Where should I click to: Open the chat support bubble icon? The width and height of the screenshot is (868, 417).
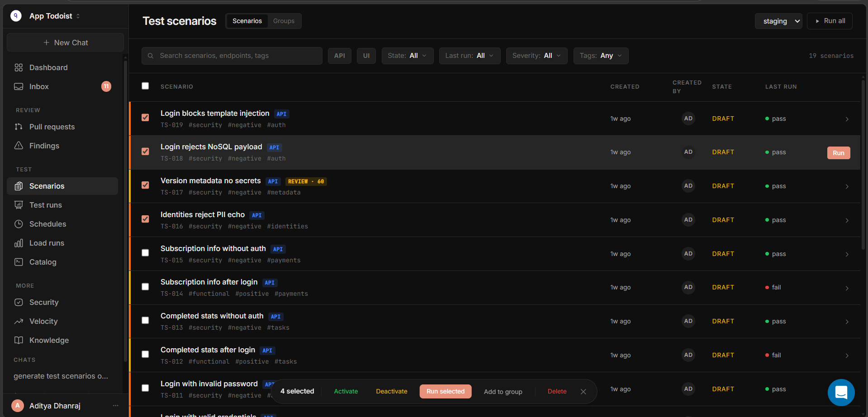pos(841,392)
